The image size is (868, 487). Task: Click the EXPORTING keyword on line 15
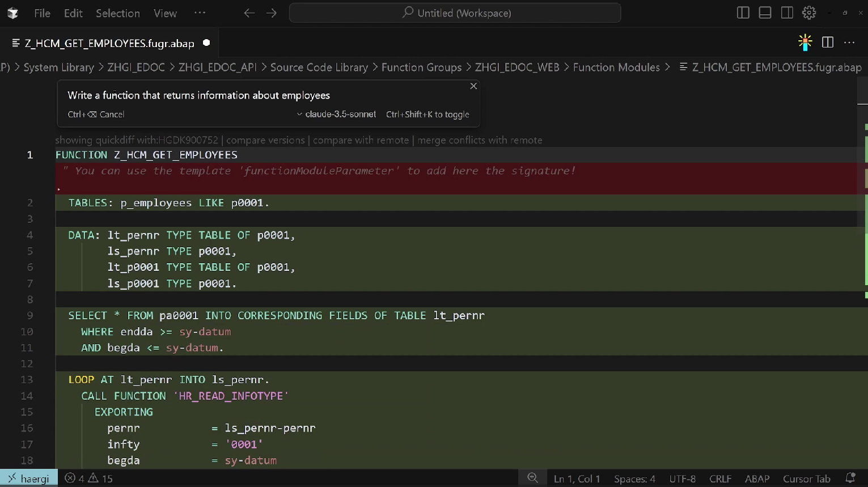click(x=124, y=412)
